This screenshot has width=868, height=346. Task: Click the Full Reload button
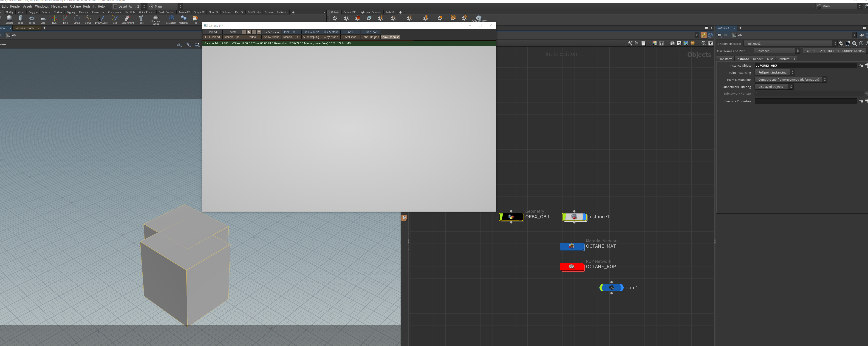212,37
